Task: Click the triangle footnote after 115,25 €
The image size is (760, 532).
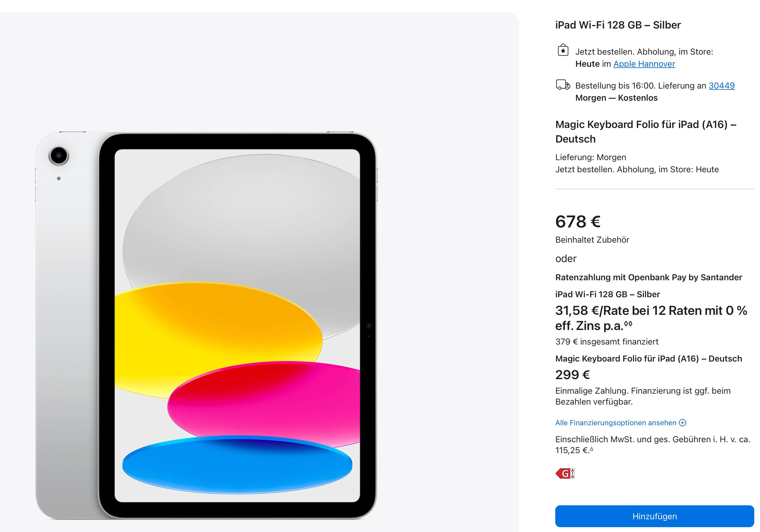Action: (x=591, y=449)
